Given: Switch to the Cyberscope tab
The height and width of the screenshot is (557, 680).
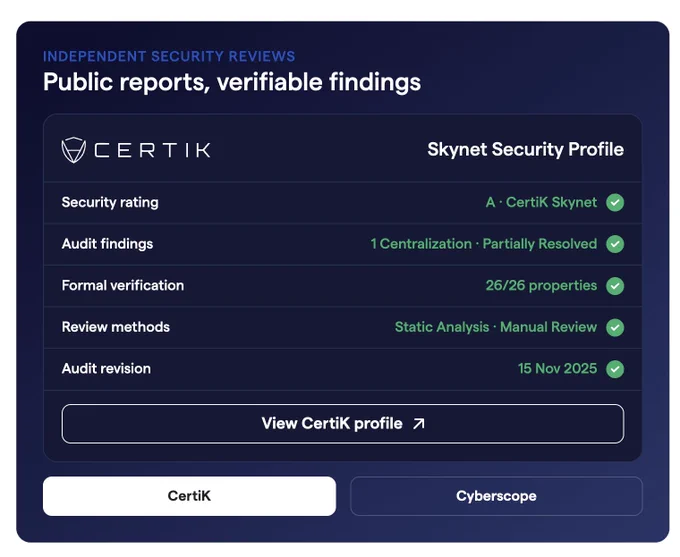Looking at the screenshot, I should tap(496, 496).
